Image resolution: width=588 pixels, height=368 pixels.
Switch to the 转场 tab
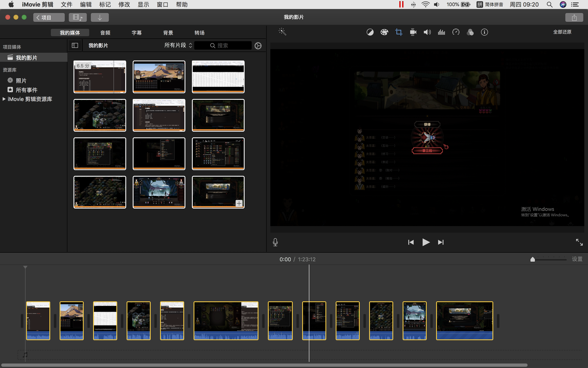coord(199,33)
